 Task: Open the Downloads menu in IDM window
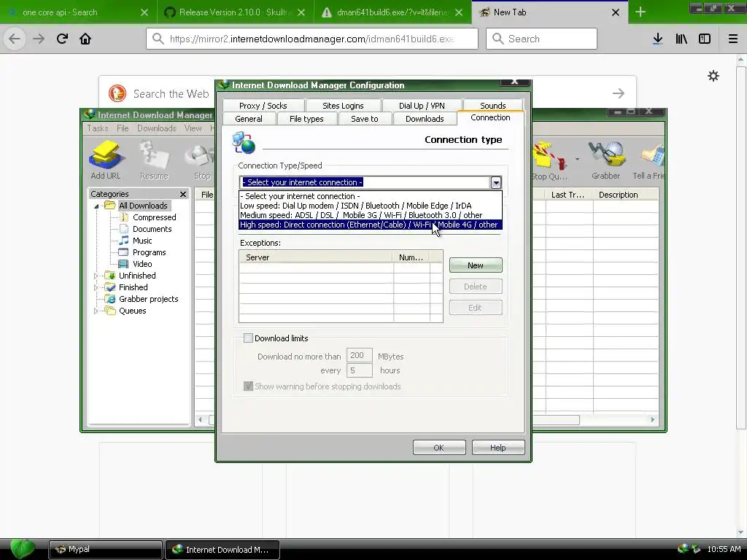point(156,128)
